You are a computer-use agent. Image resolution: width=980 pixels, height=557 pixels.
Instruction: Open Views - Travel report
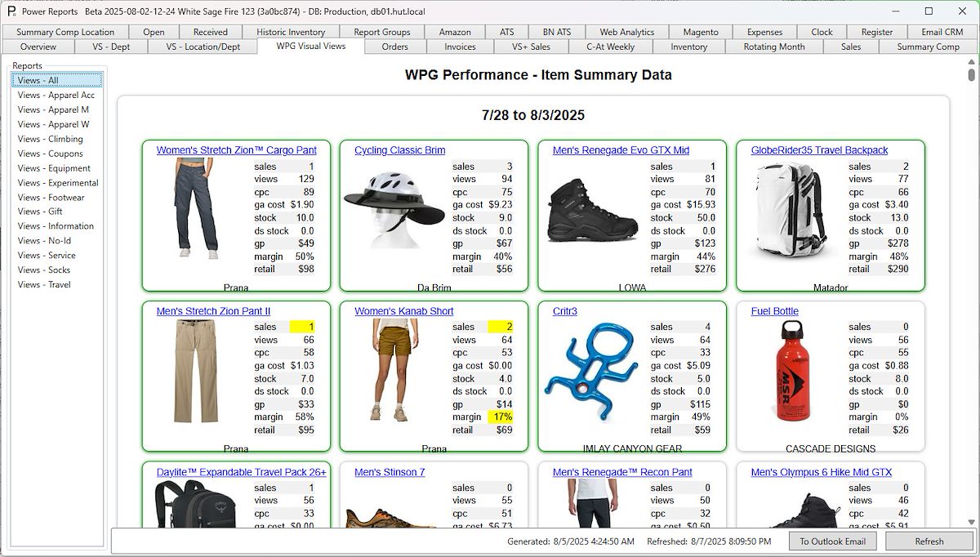[x=56, y=285]
